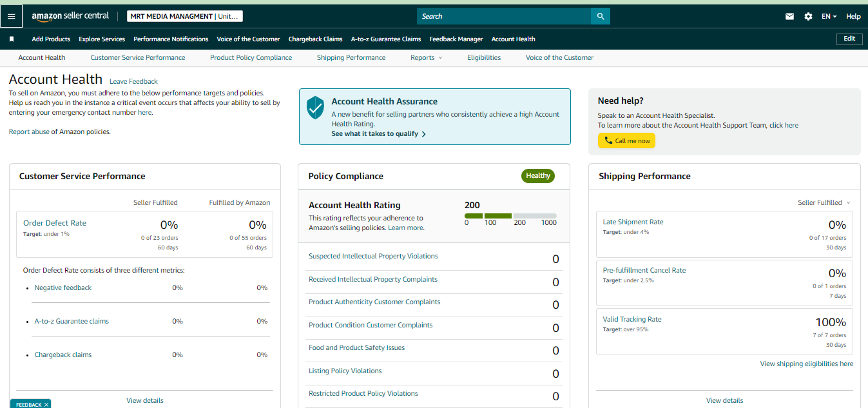Click the Account Health Rating progress bar
Viewport: 868px width, 408px height.
510,216
